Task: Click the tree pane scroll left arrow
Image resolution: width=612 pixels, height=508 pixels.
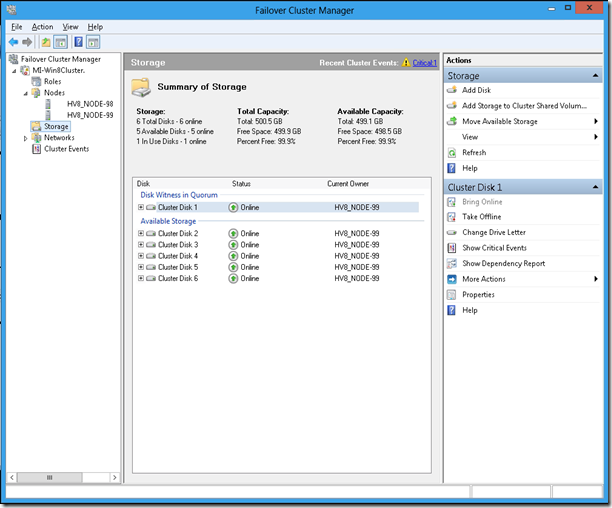Action: coord(12,477)
